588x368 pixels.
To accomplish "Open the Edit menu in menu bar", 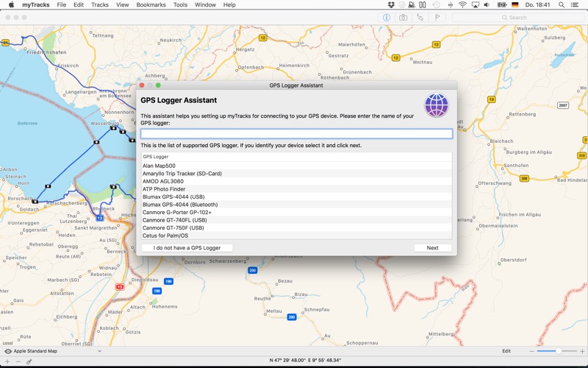I will (79, 5).
